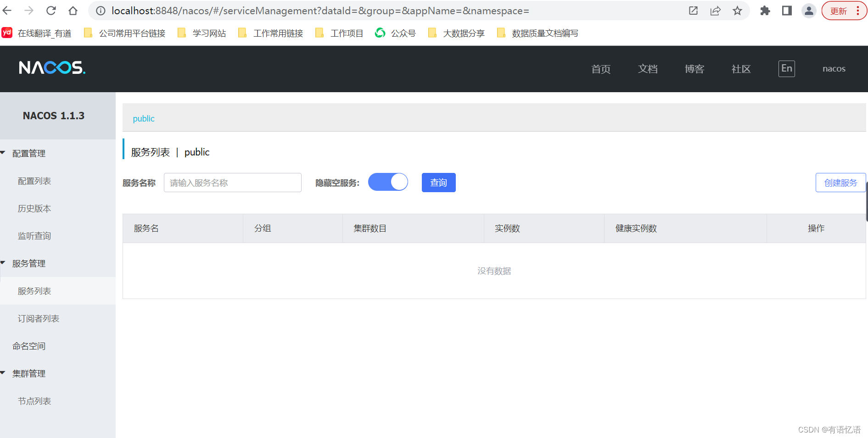Reload the Nacos page

[51, 11]
